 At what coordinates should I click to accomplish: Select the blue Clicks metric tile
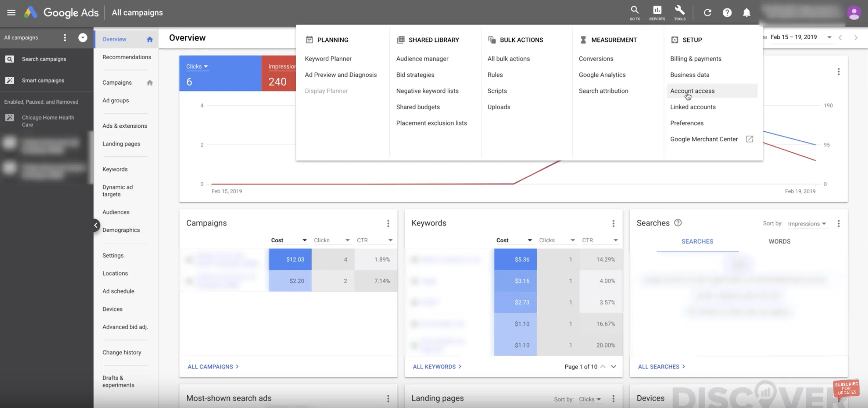click(x=220, y=73)
